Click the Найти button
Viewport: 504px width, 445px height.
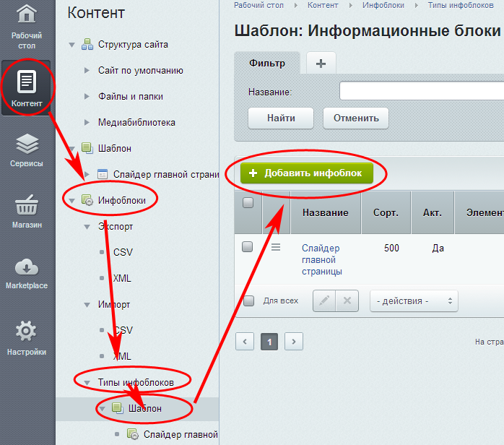point(281,118)
